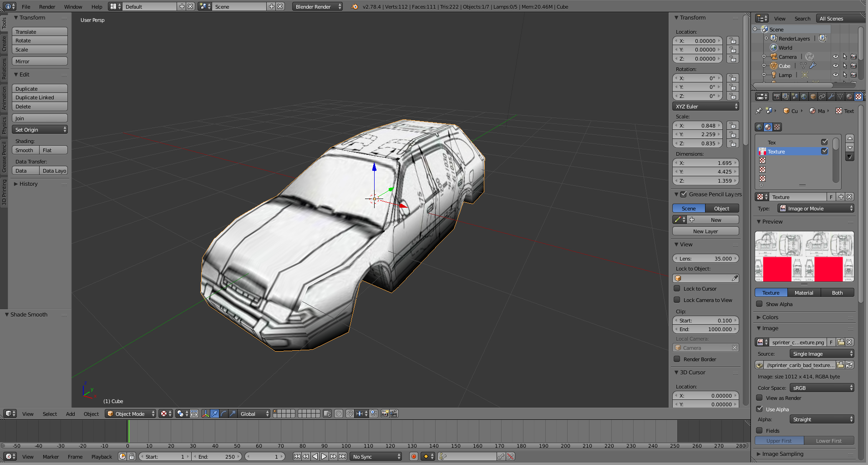Open the Object Mode dropdown
Viewport: 868px width, 465px height.
[x=131, y=414]
